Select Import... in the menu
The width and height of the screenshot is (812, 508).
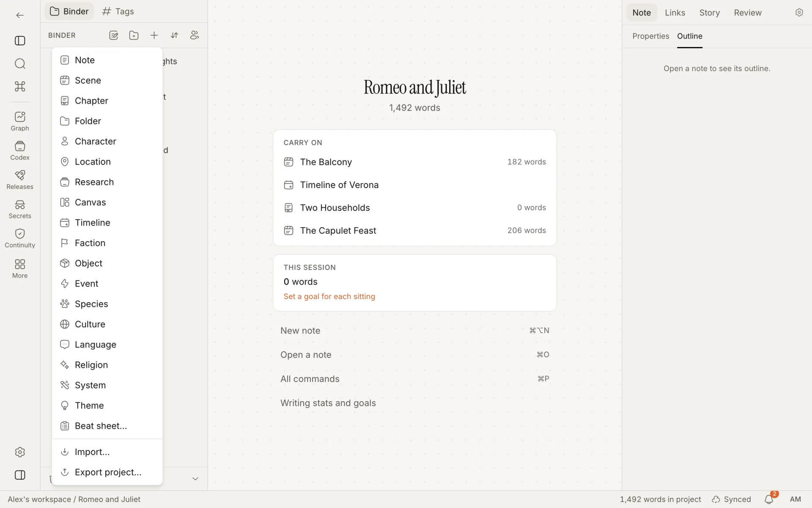pyautogui.click(x=107, y=452)
